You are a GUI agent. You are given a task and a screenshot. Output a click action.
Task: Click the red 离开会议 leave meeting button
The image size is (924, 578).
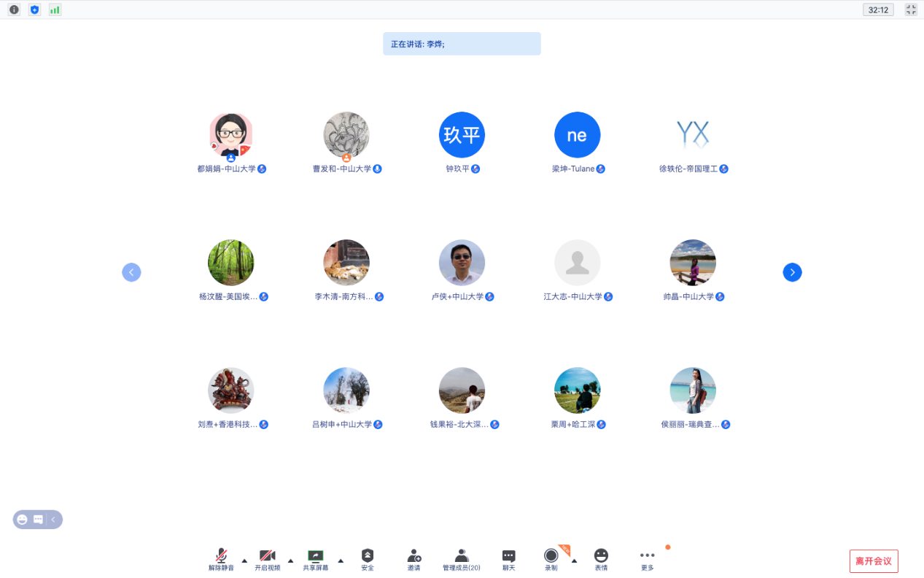[874, 561]
